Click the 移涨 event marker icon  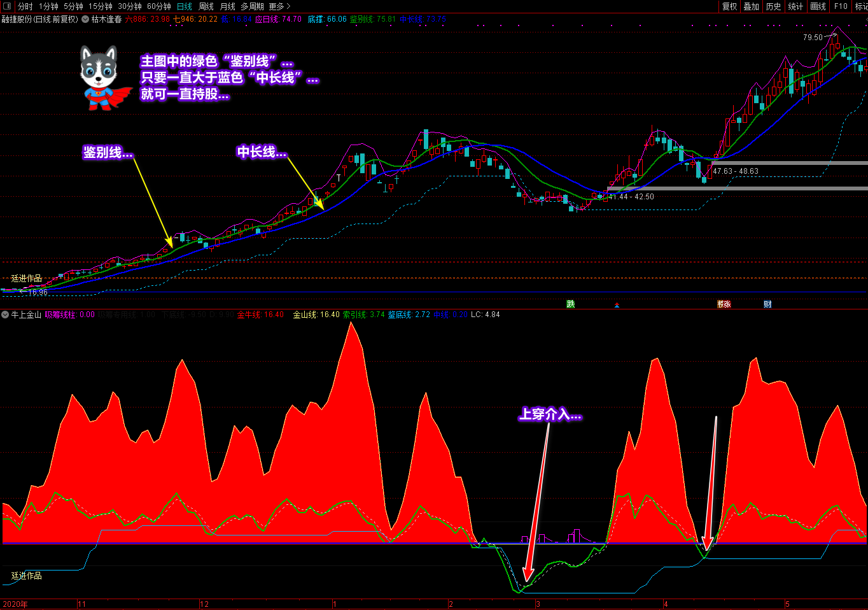click(724, 304)
